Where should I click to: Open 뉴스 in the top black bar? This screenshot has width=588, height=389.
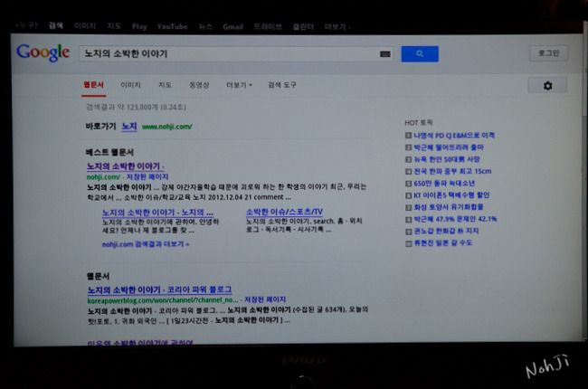click(205, 26)
